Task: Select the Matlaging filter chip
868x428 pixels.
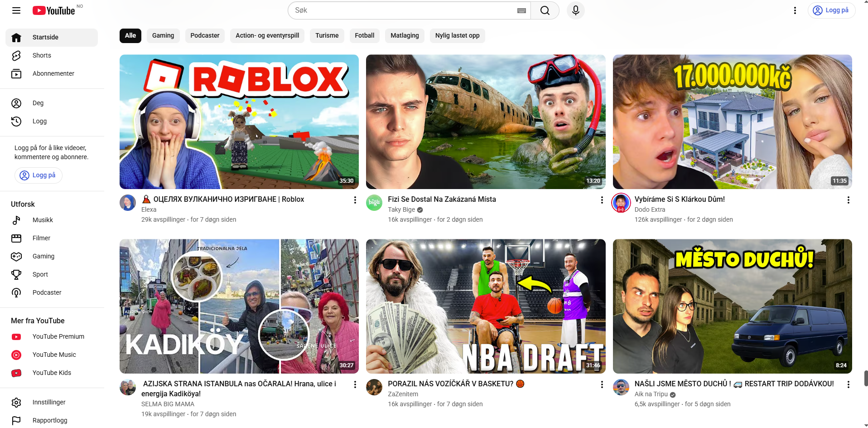Action: coord(405,36)
